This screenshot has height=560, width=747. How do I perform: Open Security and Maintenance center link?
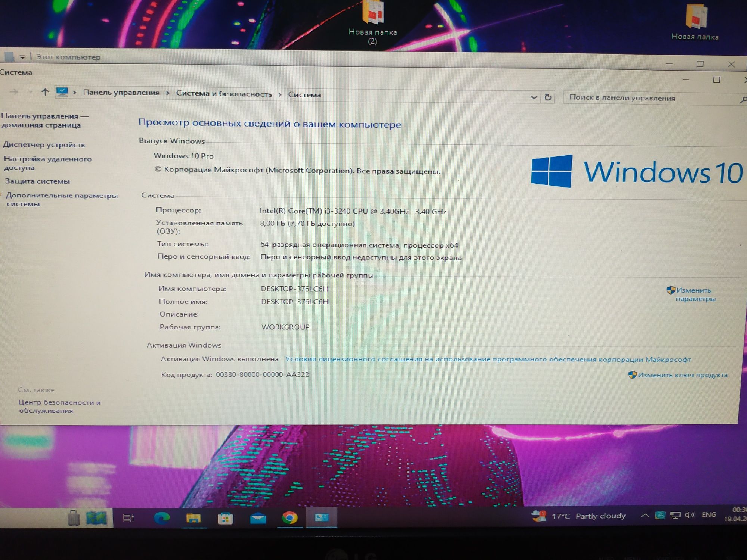pyautogui.click(x=59, y=407)
